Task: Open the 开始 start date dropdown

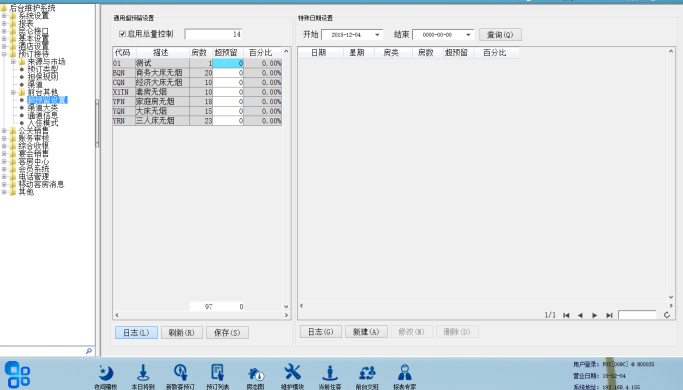Action: 377,34
